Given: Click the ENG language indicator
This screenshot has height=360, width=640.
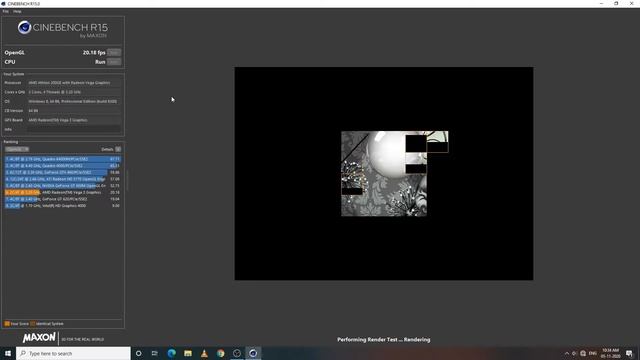Looking at the screenshot, I should pyautogui.click(x=593, y=353).
